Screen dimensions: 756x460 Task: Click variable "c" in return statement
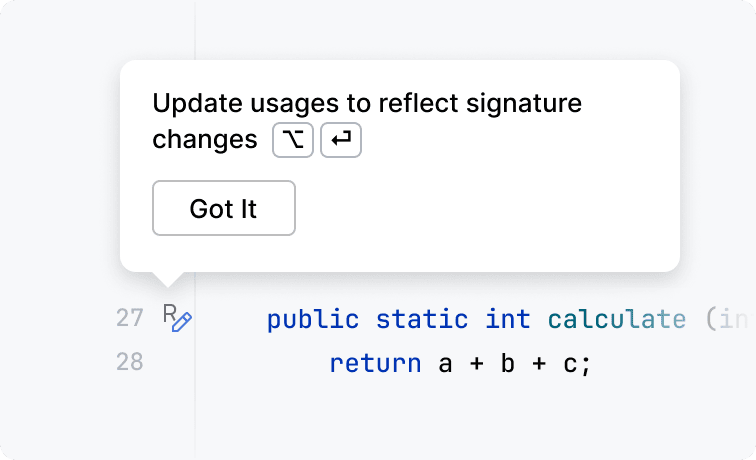(568, 363)
